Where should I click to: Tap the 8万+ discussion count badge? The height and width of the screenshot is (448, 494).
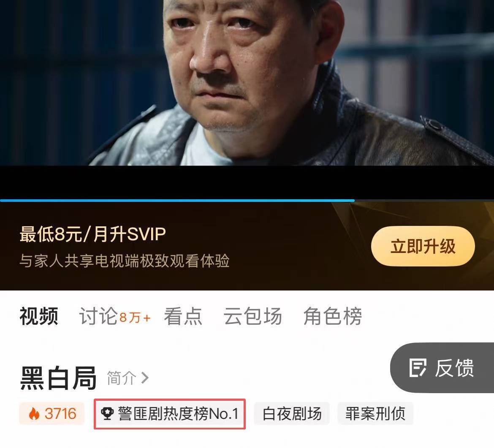[135, 317]
